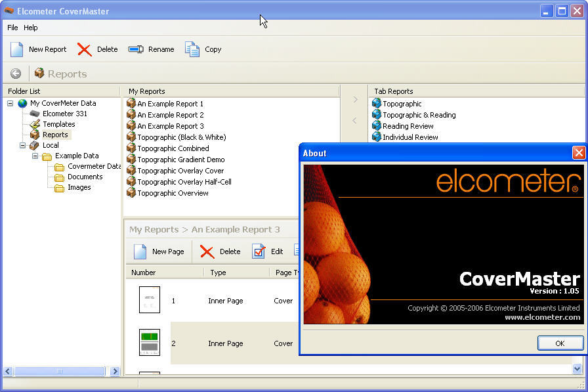The width and height of the screenshot is (588, 392).
Task: Click the Edit button label
Action: (277, 251)
